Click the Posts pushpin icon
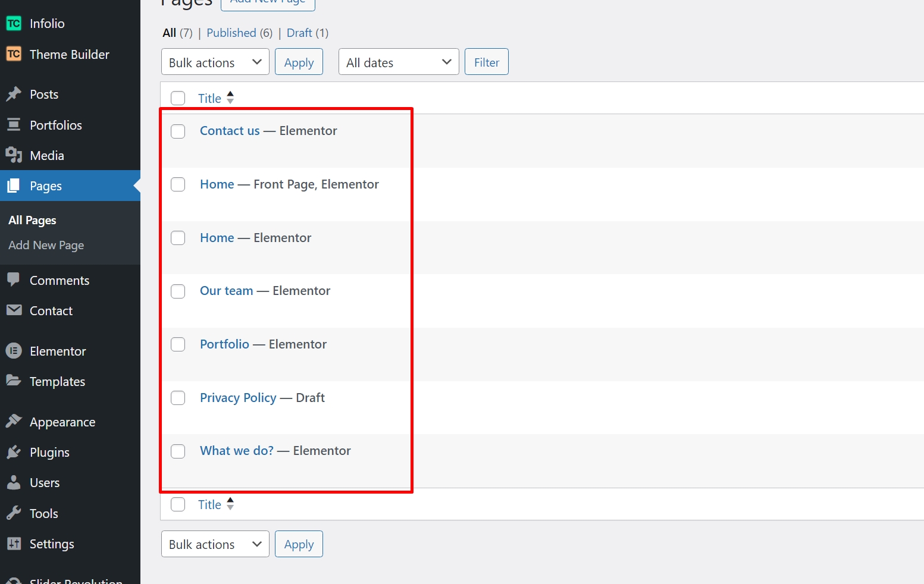 tap(14, 94)
